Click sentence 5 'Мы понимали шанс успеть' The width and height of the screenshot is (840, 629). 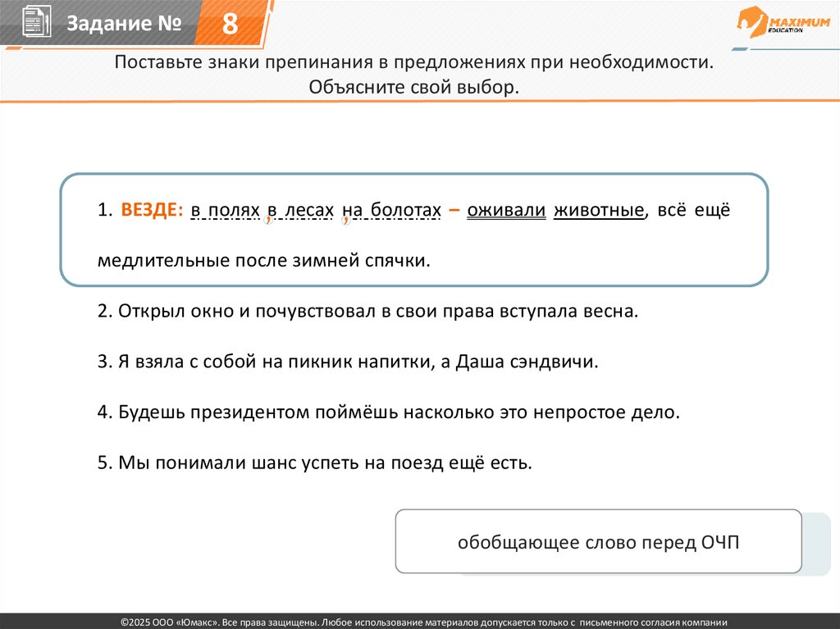[x=314, y=463]
